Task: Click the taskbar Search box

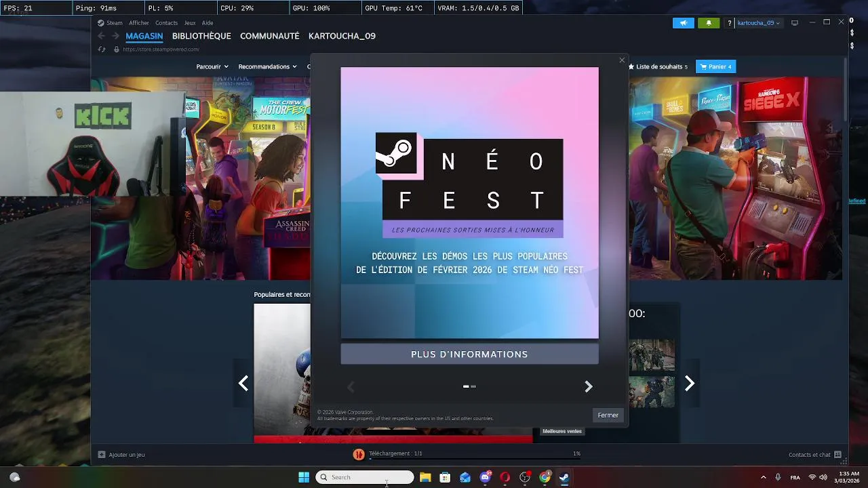Action: tap(365, 477)
